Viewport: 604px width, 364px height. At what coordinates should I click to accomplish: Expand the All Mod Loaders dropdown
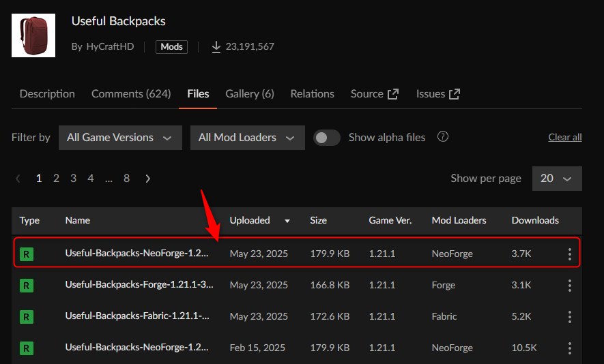(247, 138)
